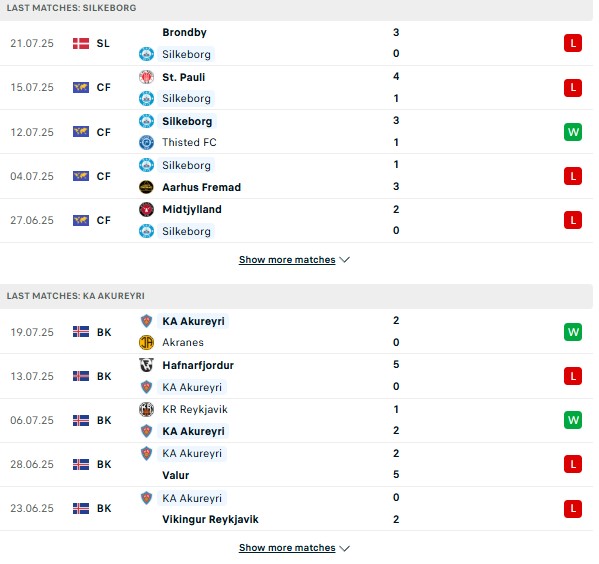Image resolution: width=599 pixels, height=564 pixels.
Task: Select the Last Matches: KA Akureyri header
Action: point(296,296)
